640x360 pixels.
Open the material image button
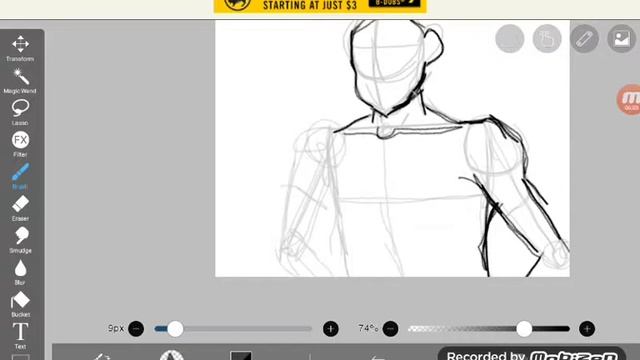[x=622, y=39]
